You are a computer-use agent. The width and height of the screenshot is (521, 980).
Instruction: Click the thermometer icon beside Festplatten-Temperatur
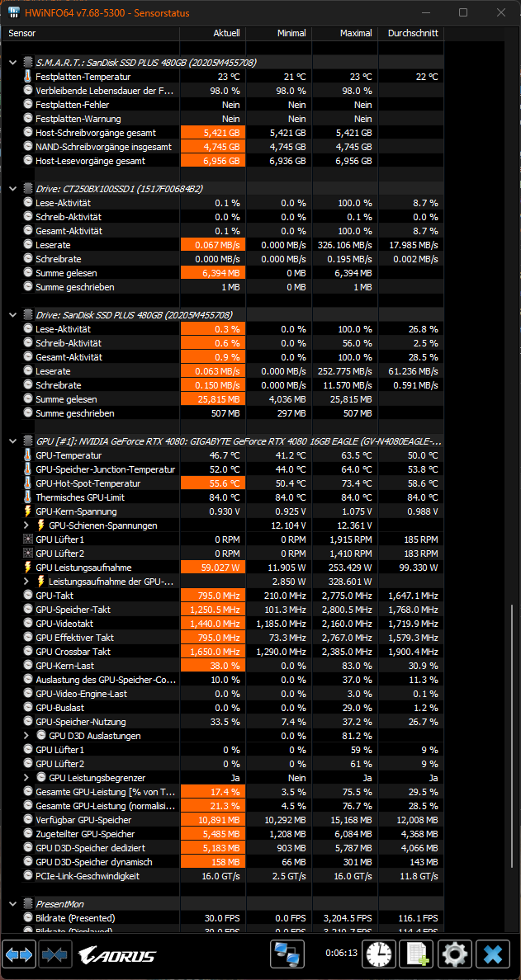[27, 77]
